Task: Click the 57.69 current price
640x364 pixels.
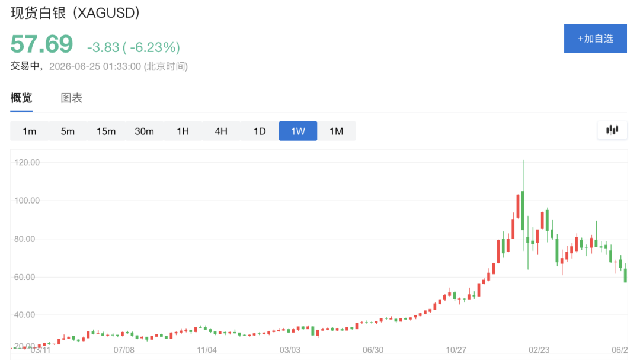Action: (x=41, y=44)
